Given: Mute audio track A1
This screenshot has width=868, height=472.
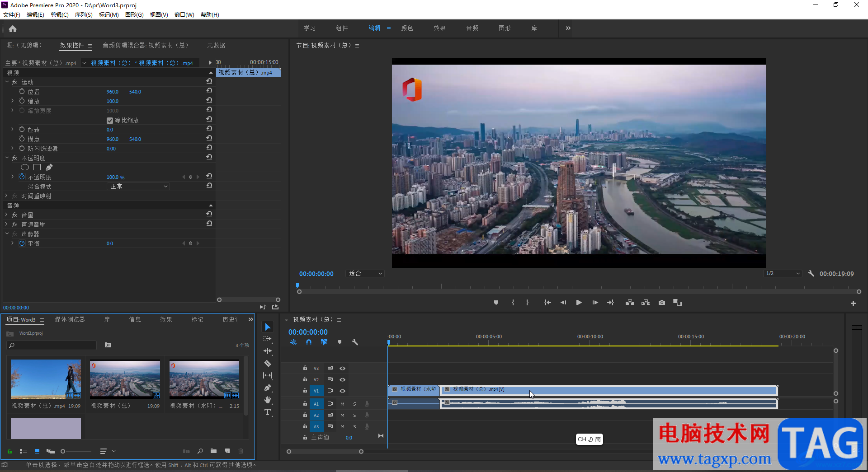Looking at the screenshot, I should tap(342, 404).
